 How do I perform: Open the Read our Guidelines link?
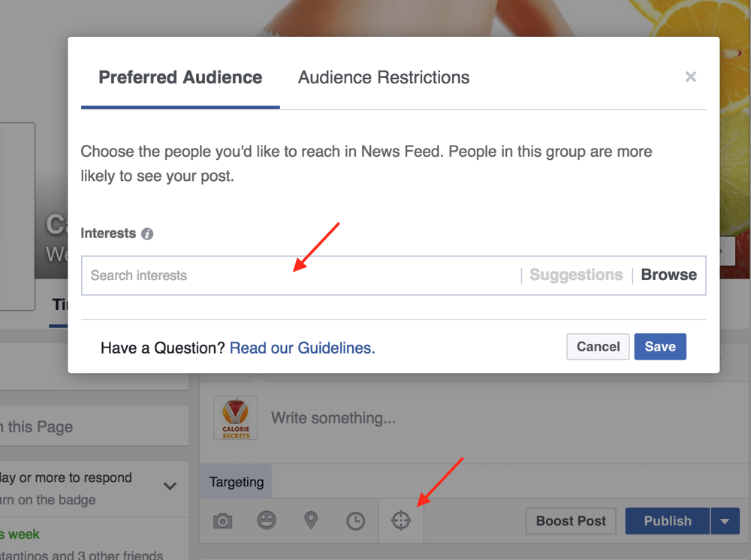click(x=302, y=348)
